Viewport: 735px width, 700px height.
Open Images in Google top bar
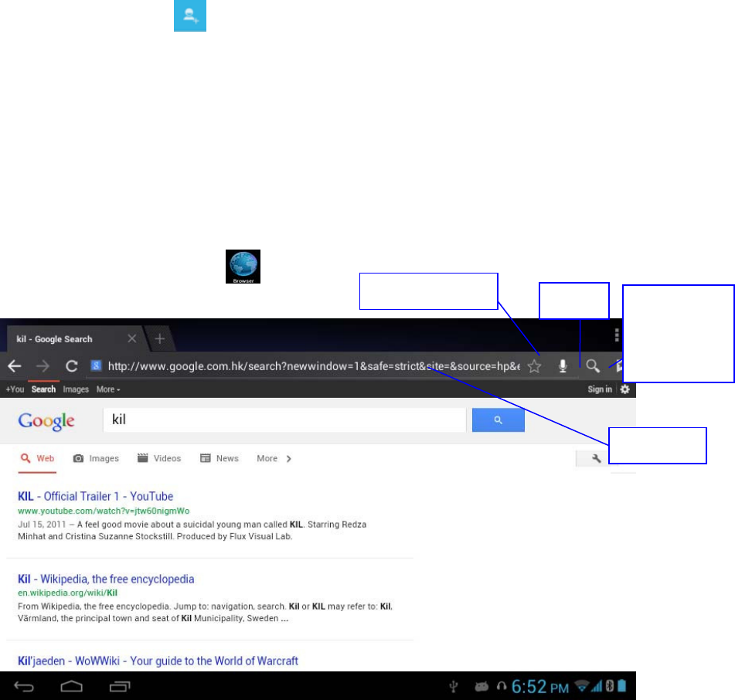(x=76, y=389)
